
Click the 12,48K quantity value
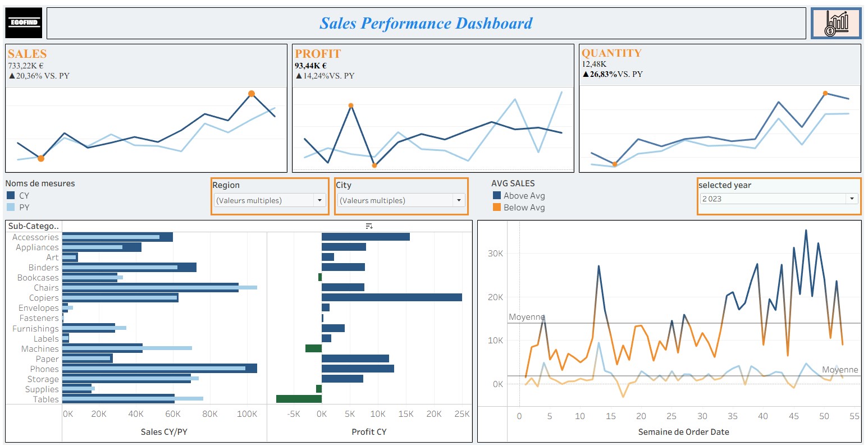click(x=594, y=64)
